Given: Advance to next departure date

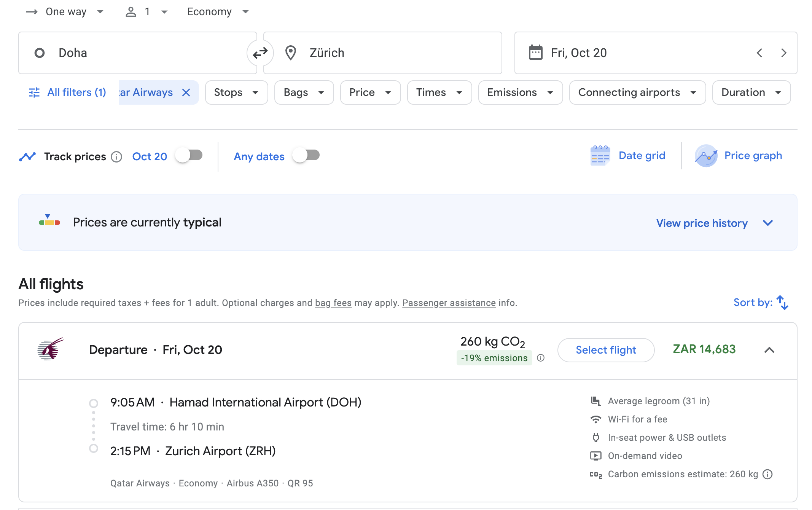Looking at the screenshot, I should [x=784, y=53].
